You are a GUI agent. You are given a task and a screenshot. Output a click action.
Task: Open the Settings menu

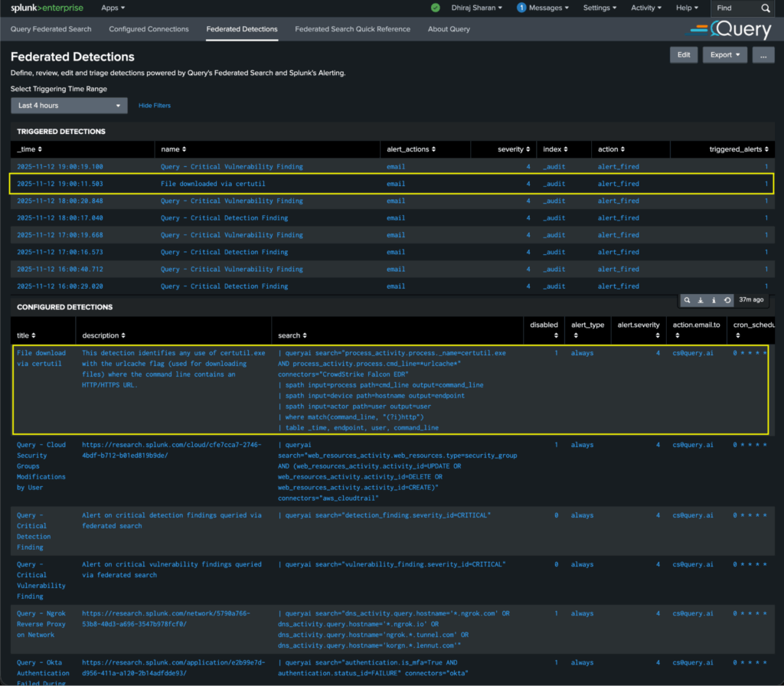[x=599, y=8]
